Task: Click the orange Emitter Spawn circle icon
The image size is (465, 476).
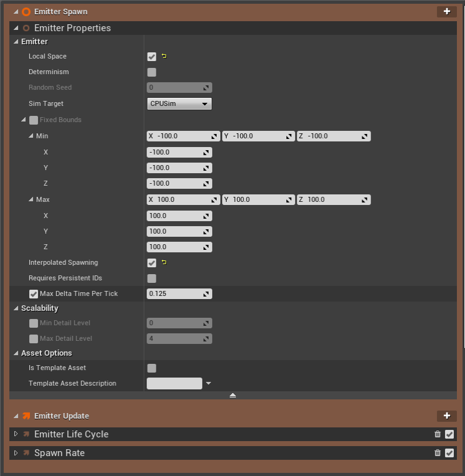Action: click(26, 12)
